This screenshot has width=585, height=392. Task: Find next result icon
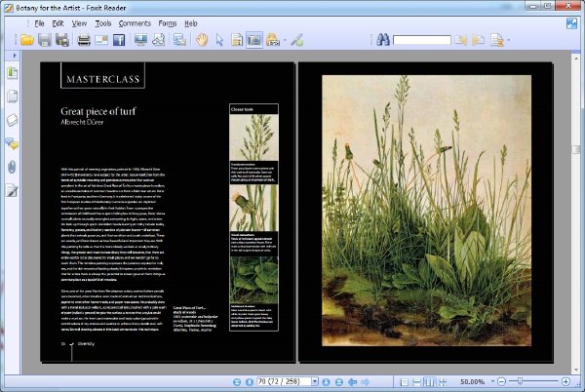click(x=478, y=40)
